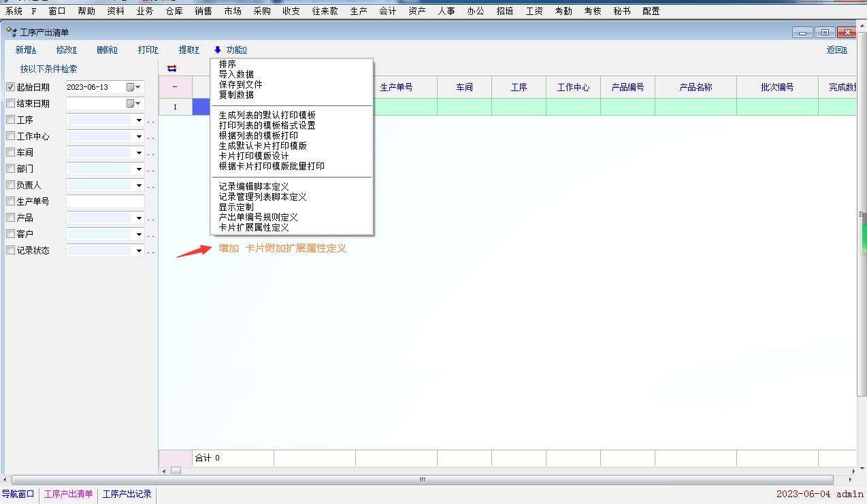The image size is (867, 504).
Task: Click the horizontal scrollbar at window bottom
Action: pos(422,480)
